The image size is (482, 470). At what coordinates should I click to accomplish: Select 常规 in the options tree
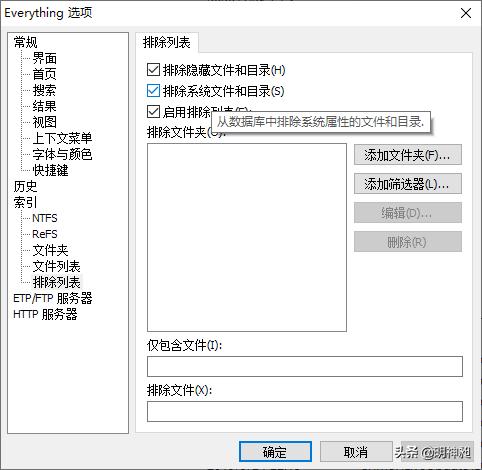25,42
